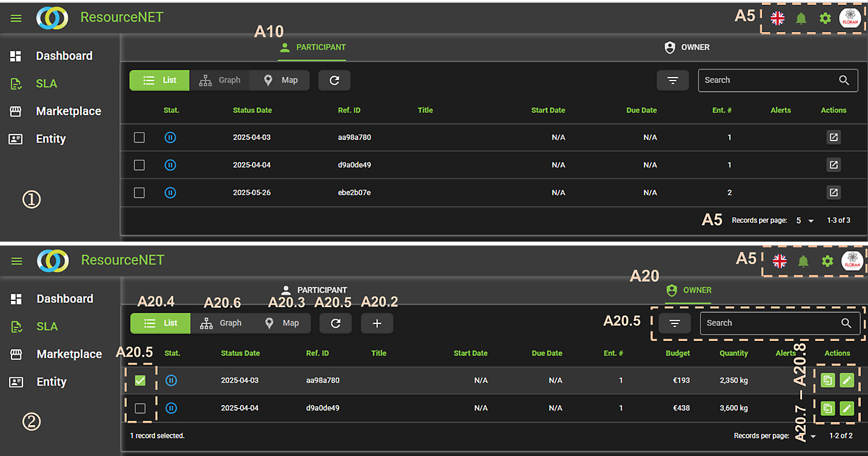Expand the Records per page dropdown showing 5
Screen dimensions: 868x456
click(804, 220)
